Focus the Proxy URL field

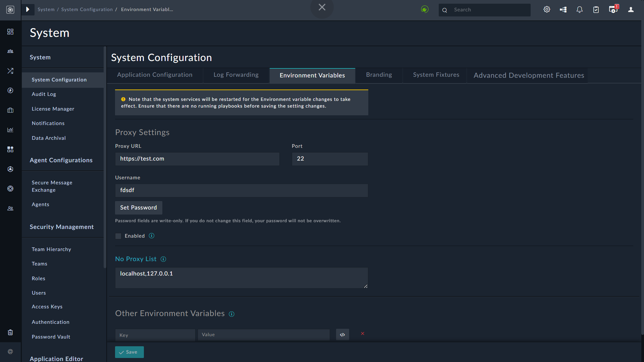click(197, 159)
